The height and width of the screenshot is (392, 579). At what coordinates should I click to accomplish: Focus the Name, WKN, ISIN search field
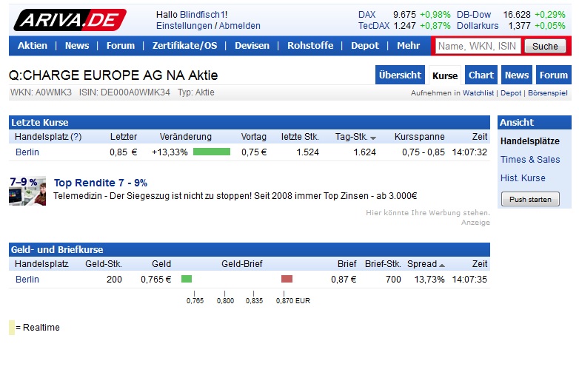[x=478, y=46]
